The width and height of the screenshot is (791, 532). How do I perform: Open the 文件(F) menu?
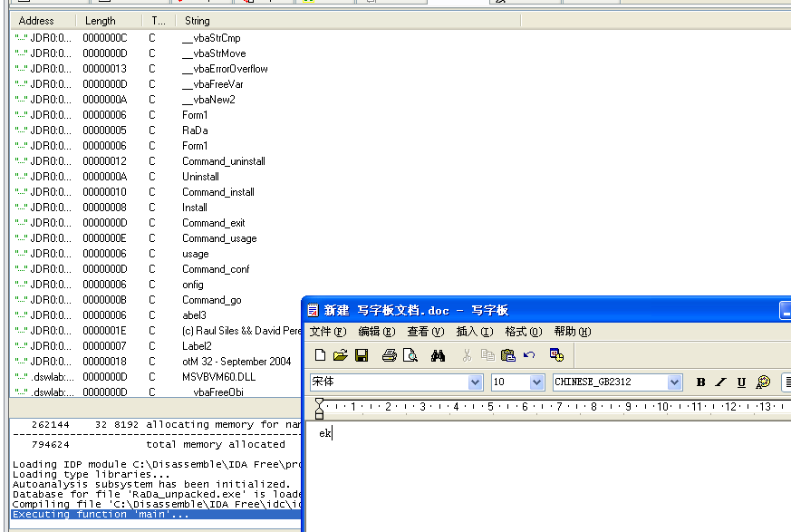[328, 332]
